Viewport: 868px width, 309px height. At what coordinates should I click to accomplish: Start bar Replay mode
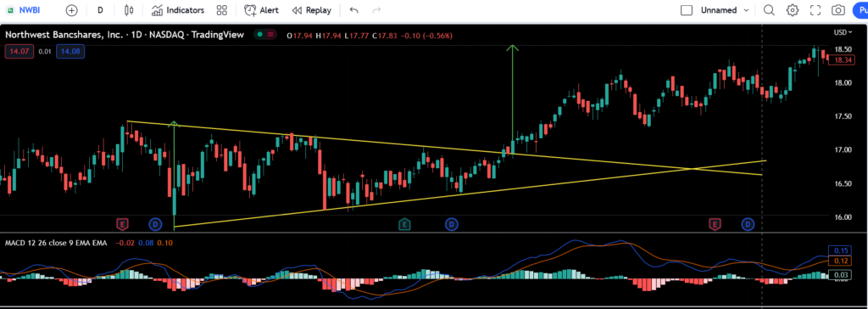[311, 10]
